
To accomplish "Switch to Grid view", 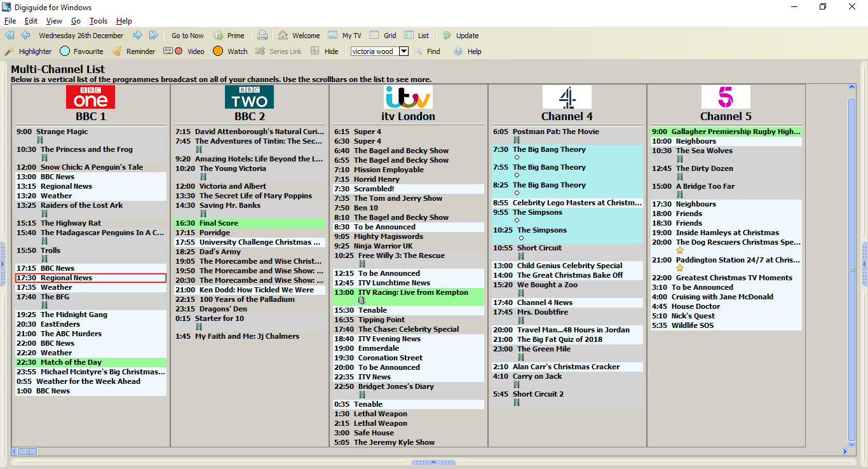I will pyautogui.click(x=383, y=36).
